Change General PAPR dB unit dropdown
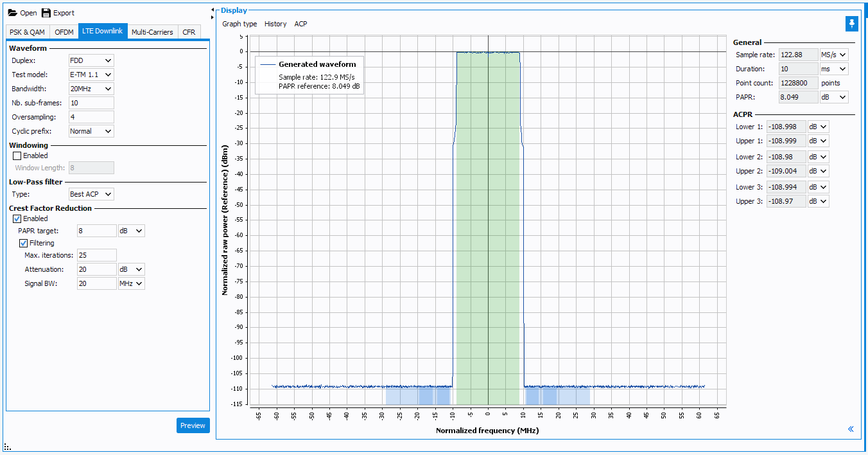Screen dimensions: 868x455 coord(834,97)
